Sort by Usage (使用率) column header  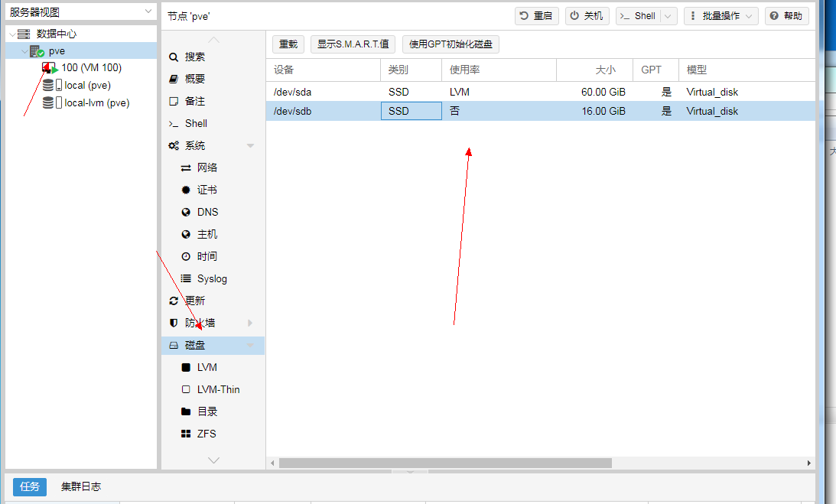[499, 70]
